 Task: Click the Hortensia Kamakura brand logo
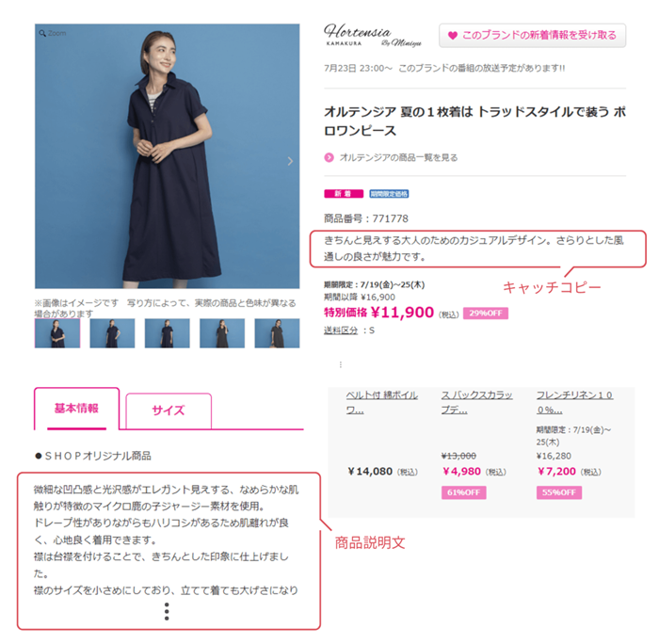coord(373,36)
